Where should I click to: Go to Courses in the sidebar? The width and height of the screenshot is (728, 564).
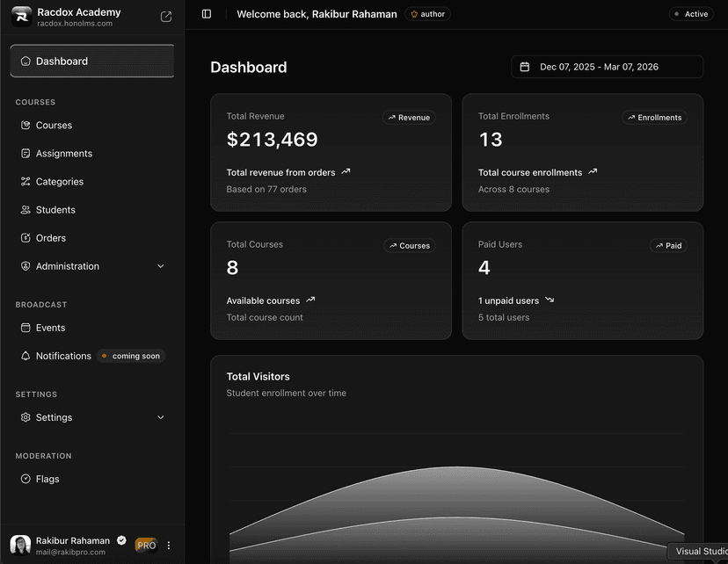click(x=54, y=126)
